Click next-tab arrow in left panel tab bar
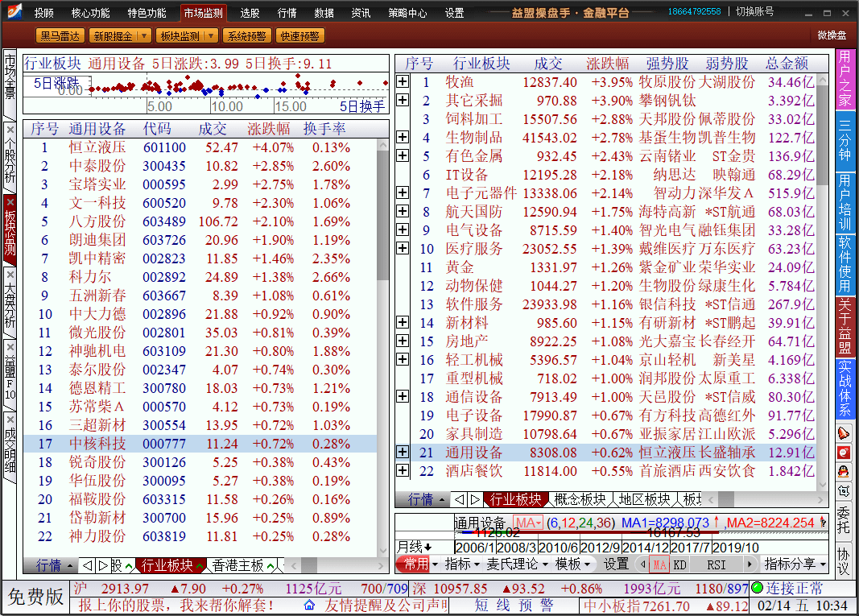The width and height of the screenshot is (859, 616). [102, 565]
